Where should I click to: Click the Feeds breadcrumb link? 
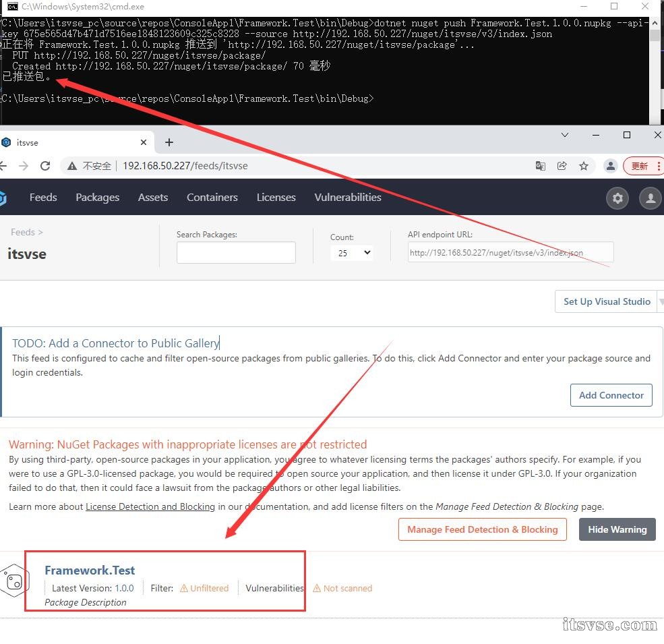(23, 232)
